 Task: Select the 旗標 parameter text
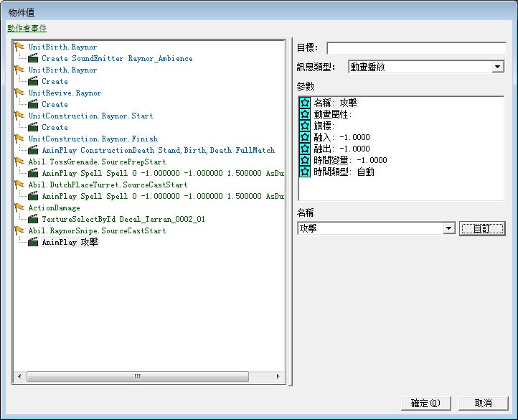pyautogui.click(x=324, y=126)
